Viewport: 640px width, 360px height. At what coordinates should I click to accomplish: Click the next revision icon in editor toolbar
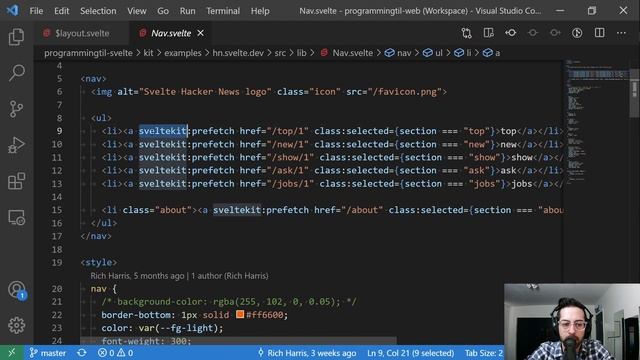555,33
